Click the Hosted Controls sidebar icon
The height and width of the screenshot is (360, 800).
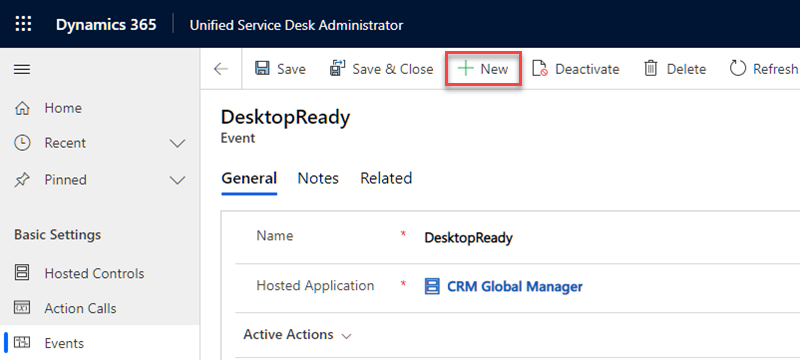pyautogui.click(x=22, y=273)
